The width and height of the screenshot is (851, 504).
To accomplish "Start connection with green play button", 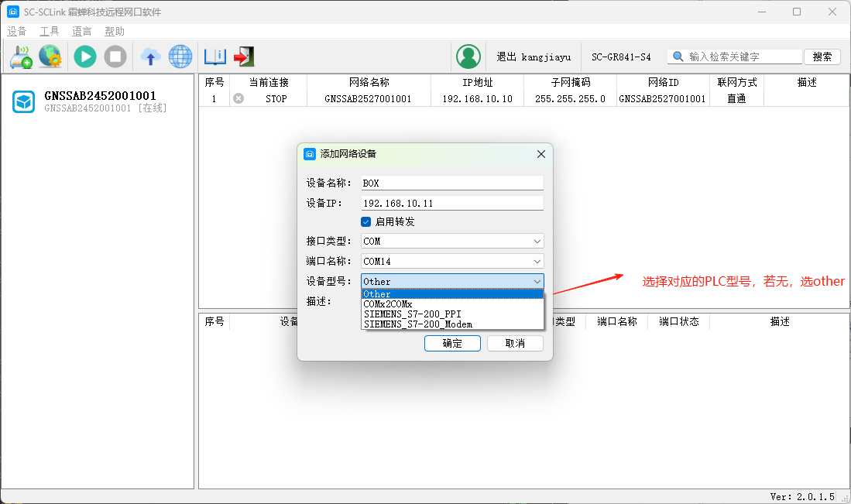I will coord(85,57).
